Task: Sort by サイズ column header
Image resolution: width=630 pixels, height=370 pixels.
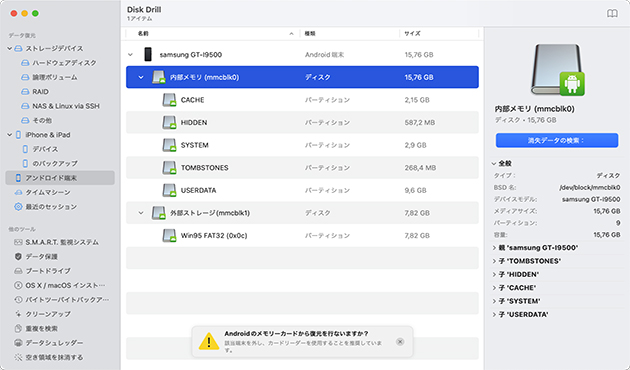Action: coord(439,34)
